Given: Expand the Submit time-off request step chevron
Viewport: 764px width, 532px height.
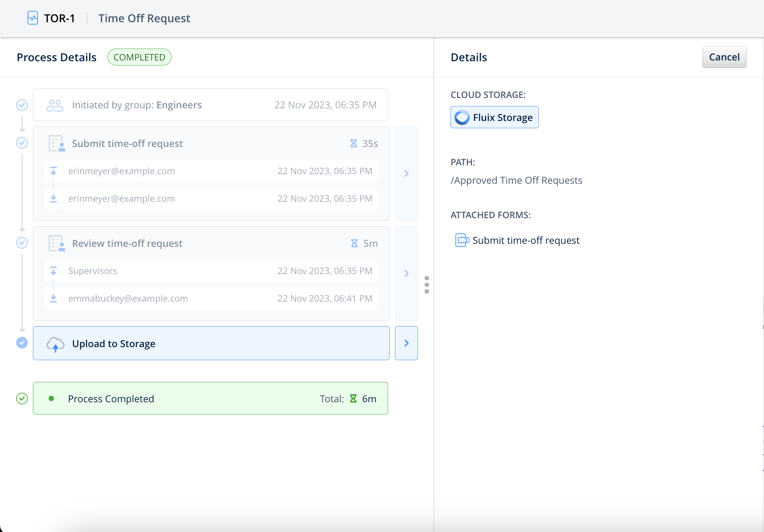Looking at the screenshot, I should [x=406, y=173].
